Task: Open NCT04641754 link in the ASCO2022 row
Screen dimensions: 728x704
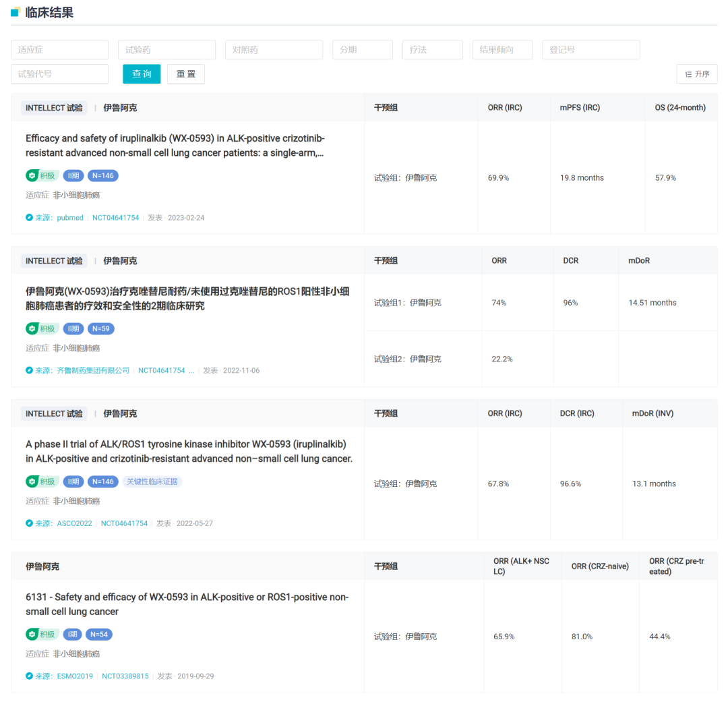Action: click(125, 523)
